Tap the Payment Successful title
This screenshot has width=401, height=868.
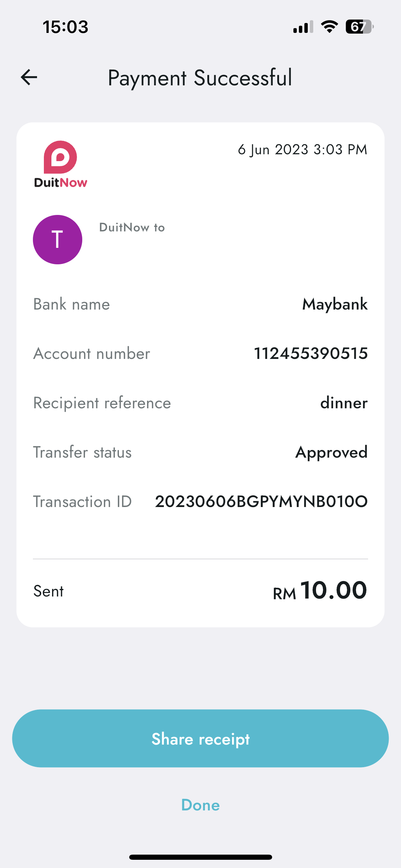coord(200,78)
